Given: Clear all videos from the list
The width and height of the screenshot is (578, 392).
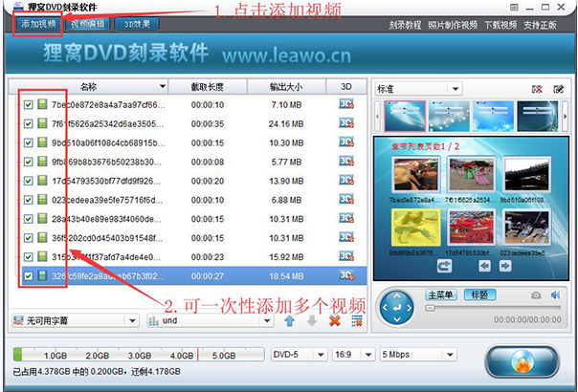Looking at the screenshot, I should click(x=357, y=321).
